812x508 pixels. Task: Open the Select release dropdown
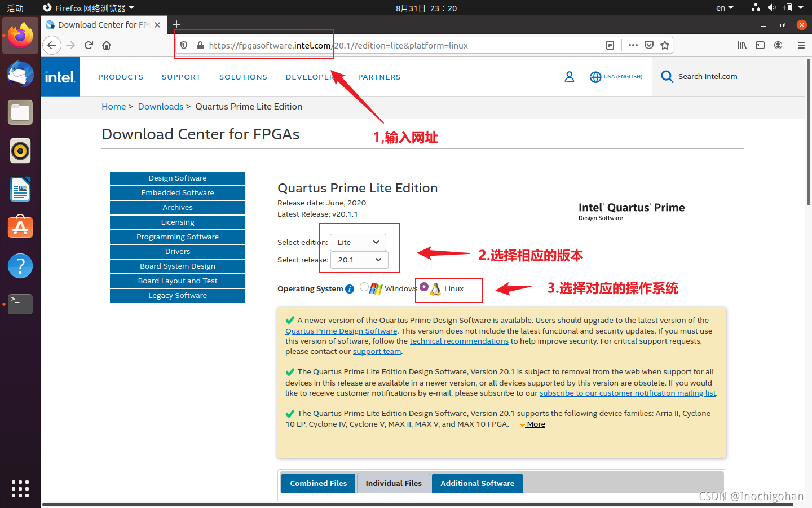click(359, 260)
